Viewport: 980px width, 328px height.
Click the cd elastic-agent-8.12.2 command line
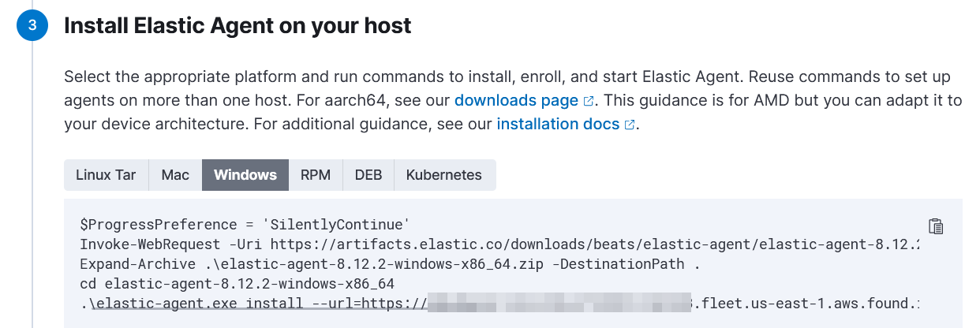(x=237, y=283)
